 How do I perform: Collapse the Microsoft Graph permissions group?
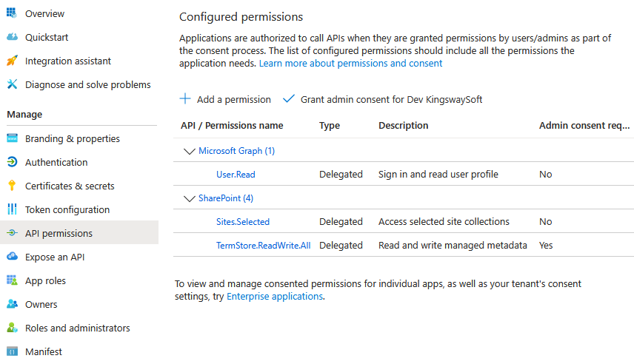(x=188, y=151)
